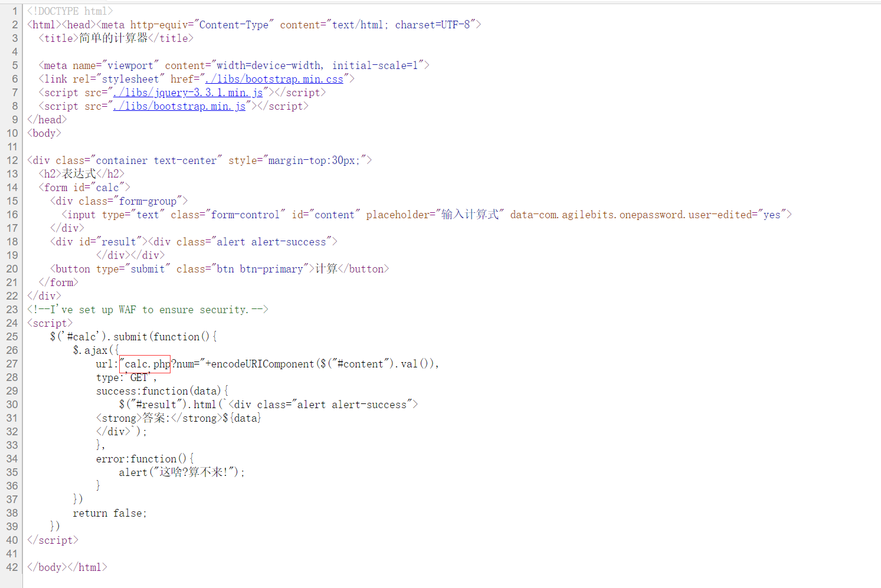
Task: Click the success:function(data){ line
Action: pos(162,391)
